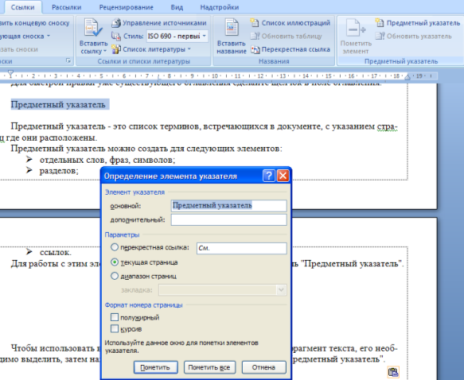Click the Вставить концевую сноску command
The height and width of the screenshot is (380, 464).
click(x=35, y=23)
